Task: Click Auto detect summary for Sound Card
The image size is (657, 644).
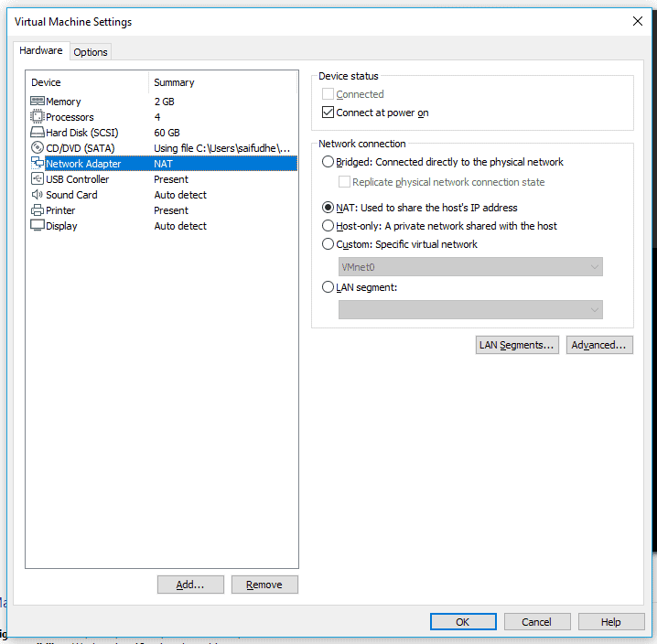Action: click(x=180, y=195)
